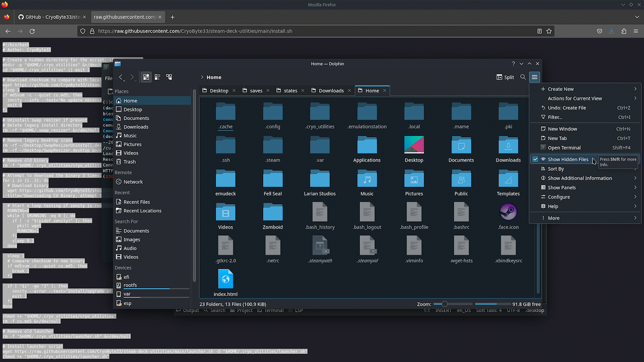The height and width of the screenshot is (362, 644).
Task: Select the .face.icon Steam logo file
Action: click(x=508, y=216)
